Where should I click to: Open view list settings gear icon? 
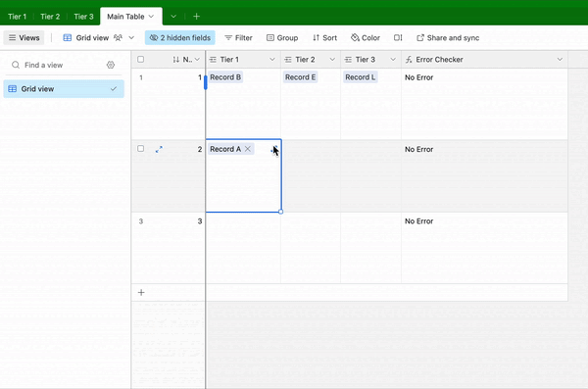[x=110, y=65]
